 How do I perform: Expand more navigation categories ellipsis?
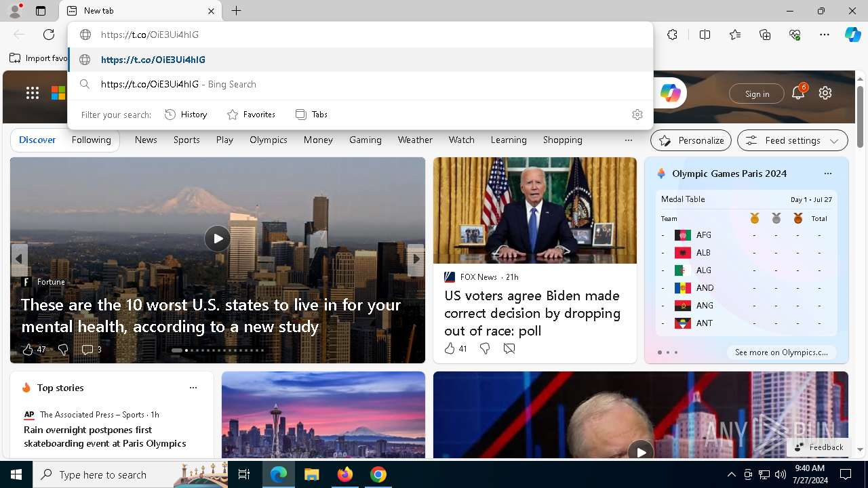click(629, 140)
